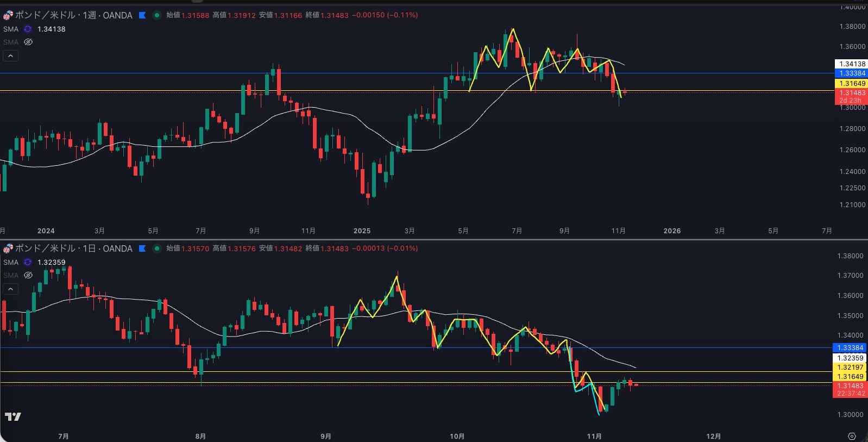Show the hidden SMA indicator on weekly chart
The image size is (868, 442).
click(28, 42)
